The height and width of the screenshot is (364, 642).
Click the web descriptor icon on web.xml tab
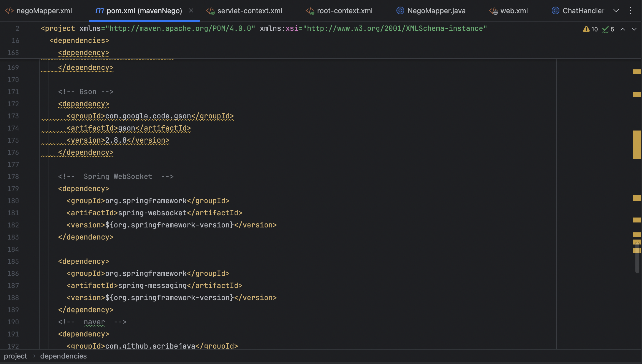click(x=493, y=11)
